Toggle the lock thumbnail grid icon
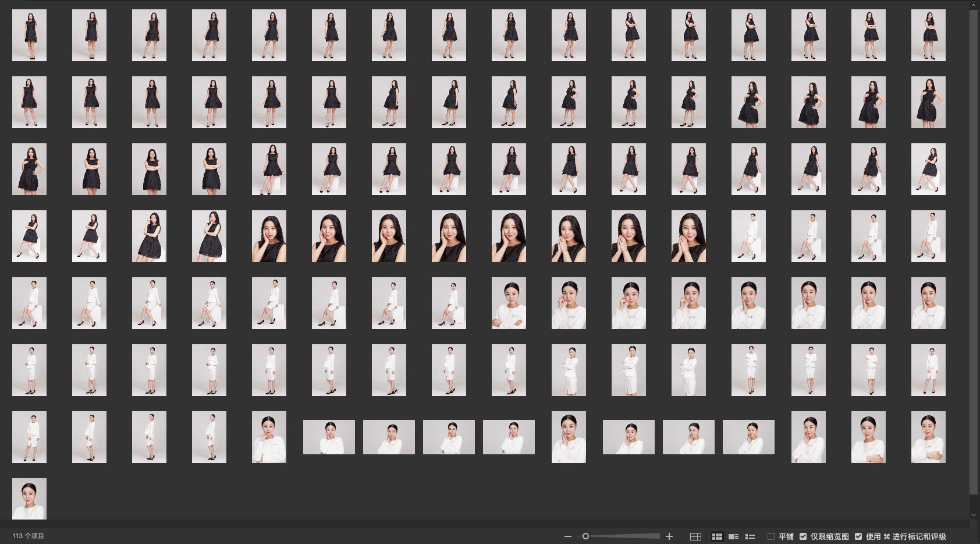Viewport: 980px width, 544px height. [695, 536]
